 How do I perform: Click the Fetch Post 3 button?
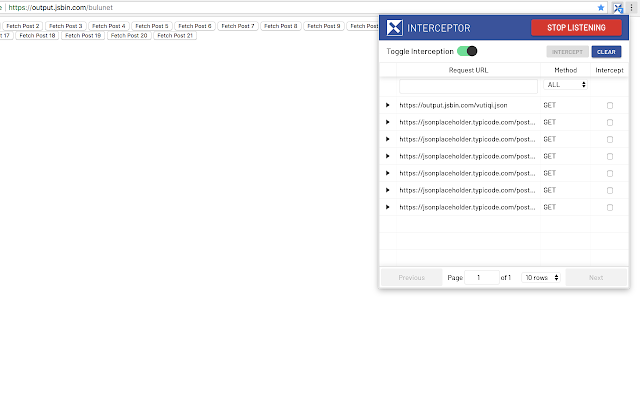pyautogui.click(x=66, y=26)
